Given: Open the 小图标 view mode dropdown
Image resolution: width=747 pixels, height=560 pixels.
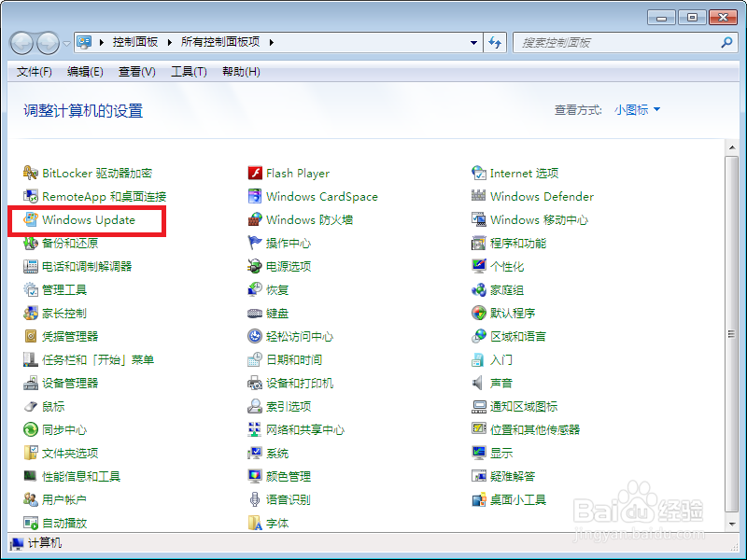Looking at the screenshot, I should coord(637,110).
